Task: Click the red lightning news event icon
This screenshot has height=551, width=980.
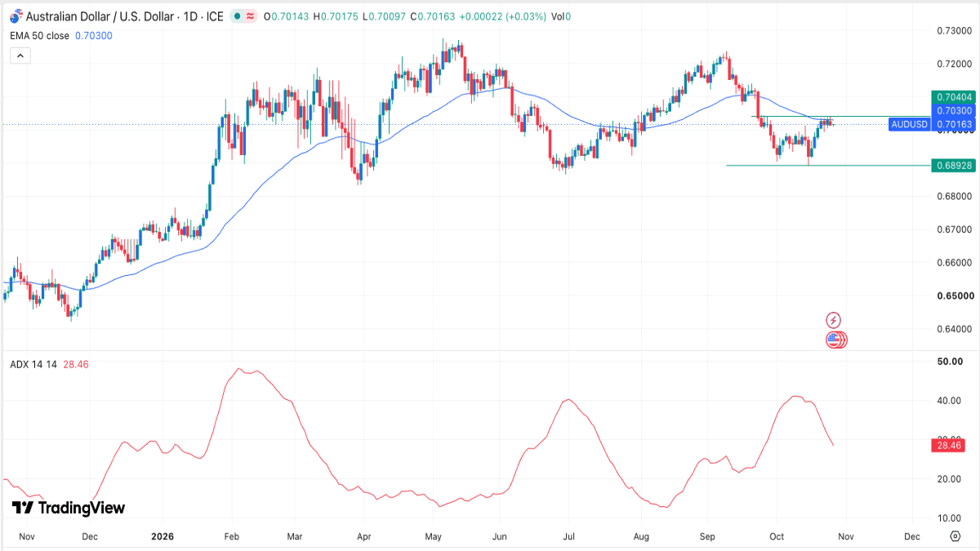Action: point(834,319)
